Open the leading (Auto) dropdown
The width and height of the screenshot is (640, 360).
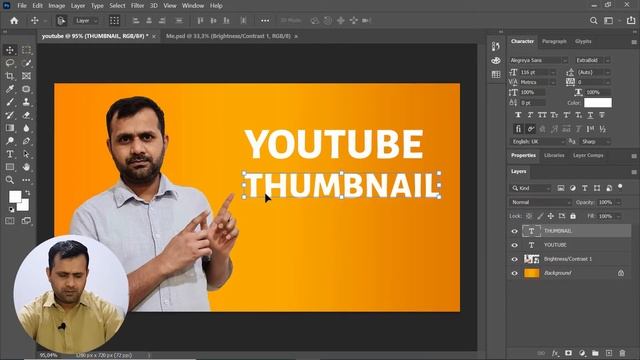[x=607, y=72]
